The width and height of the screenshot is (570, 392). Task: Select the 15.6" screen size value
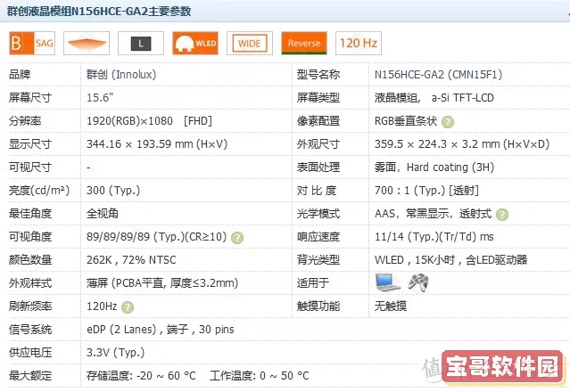100,98
